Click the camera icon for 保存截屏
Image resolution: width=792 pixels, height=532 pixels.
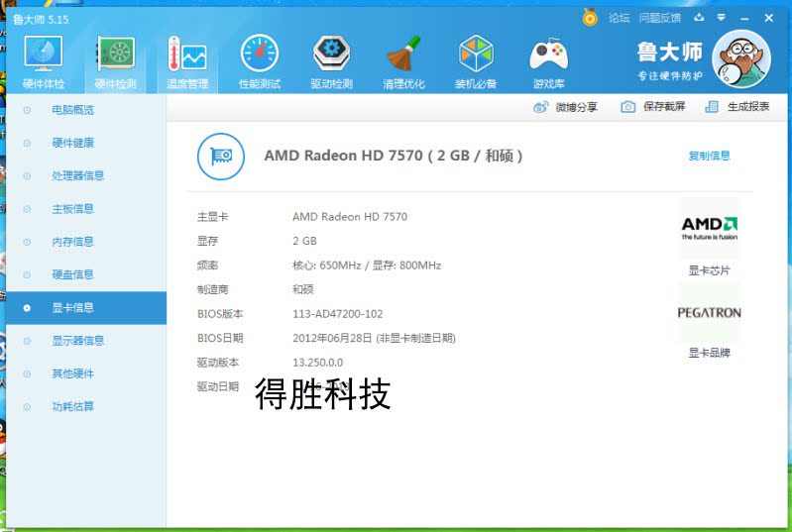tap(627, 107)
